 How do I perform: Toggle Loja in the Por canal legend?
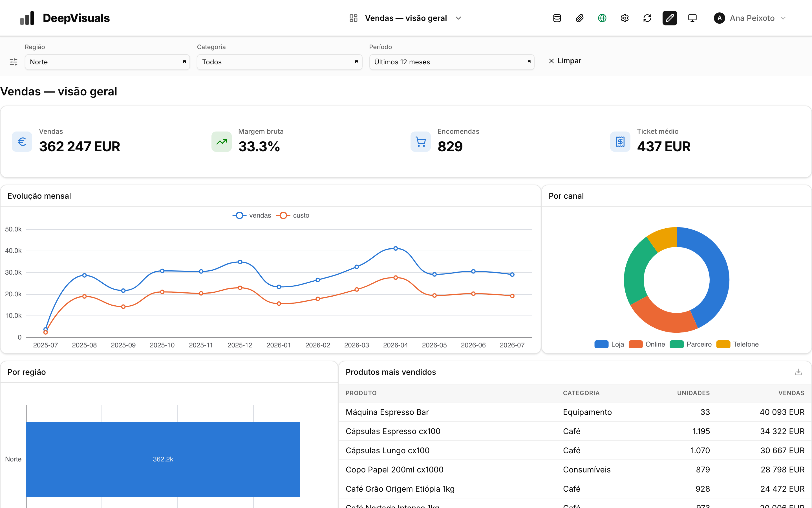pos(609,344)
